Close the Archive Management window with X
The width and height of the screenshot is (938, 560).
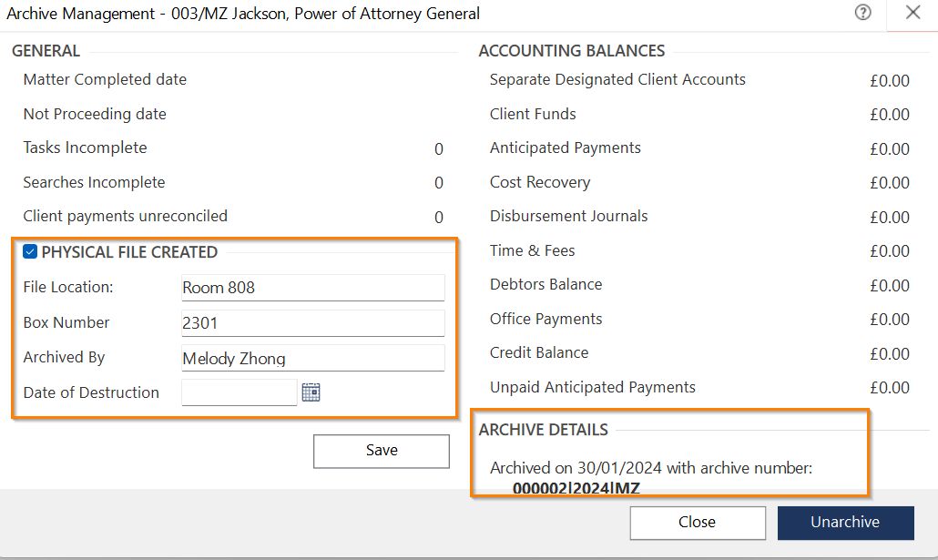[913, 13]
